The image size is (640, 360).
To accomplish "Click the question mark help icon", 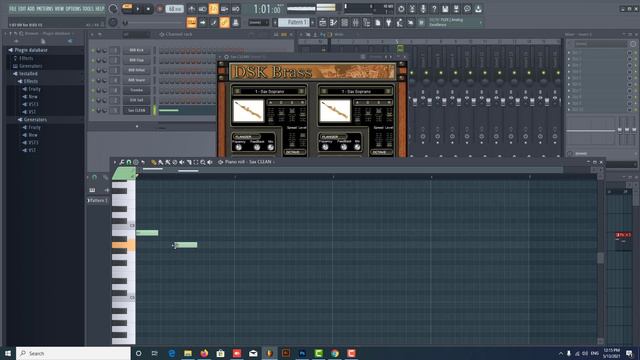I will click(434, 9).
